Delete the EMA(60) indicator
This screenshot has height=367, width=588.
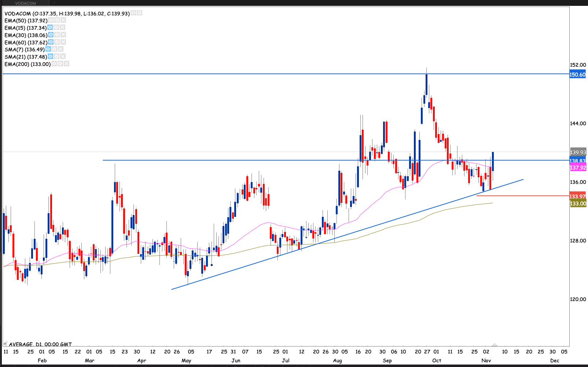pyautogui.click(x=63, y=42)
